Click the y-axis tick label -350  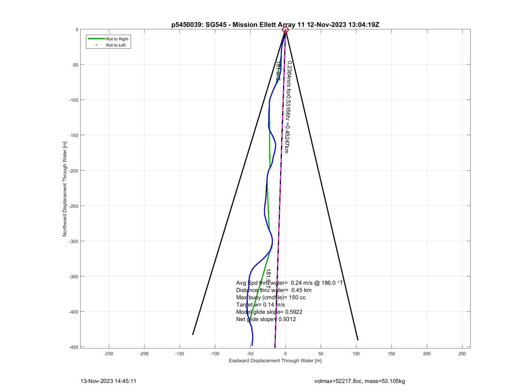click(x=74, y=276)
